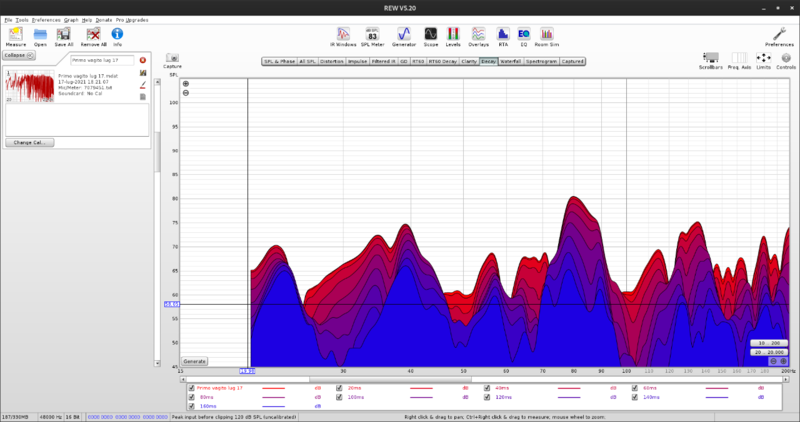Select the Spectrogram graph tab

[x=541, y=61]
